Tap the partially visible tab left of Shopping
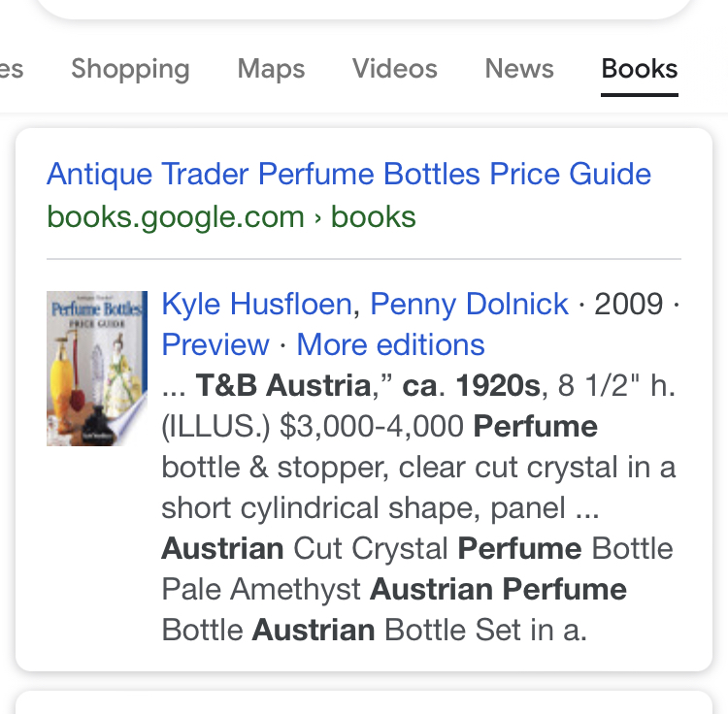This screenshot has height=714, width=728. [11, 69]
